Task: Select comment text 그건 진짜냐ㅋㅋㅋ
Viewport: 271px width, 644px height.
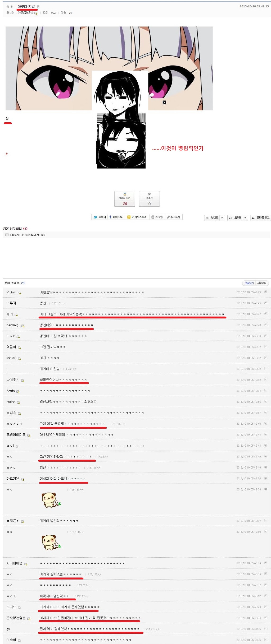Action: (52, 347)
